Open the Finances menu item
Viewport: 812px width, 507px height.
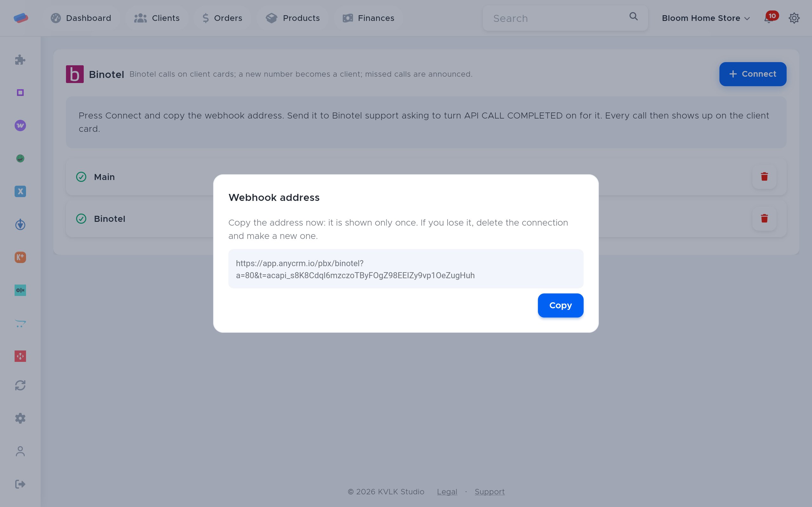pos(368,18)
